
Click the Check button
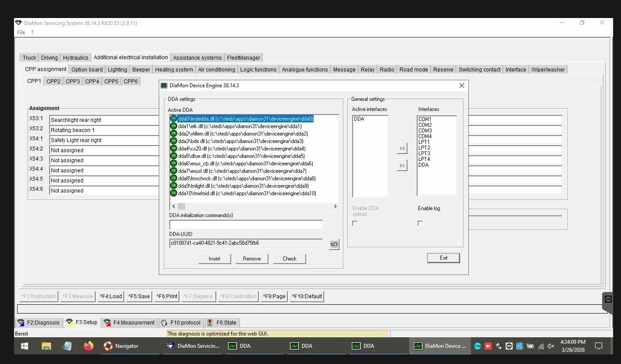pyautogui.click(x=289, y=259)
